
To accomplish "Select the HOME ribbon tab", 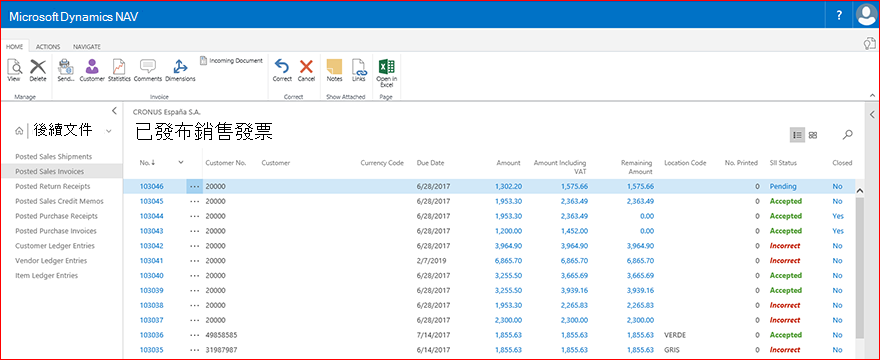I will coord(15,47).
